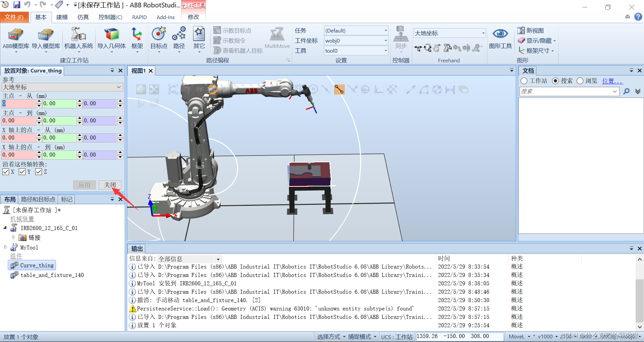Click the 位置... link
Screen dimensions: 644x342
click(x=612, y=81)
